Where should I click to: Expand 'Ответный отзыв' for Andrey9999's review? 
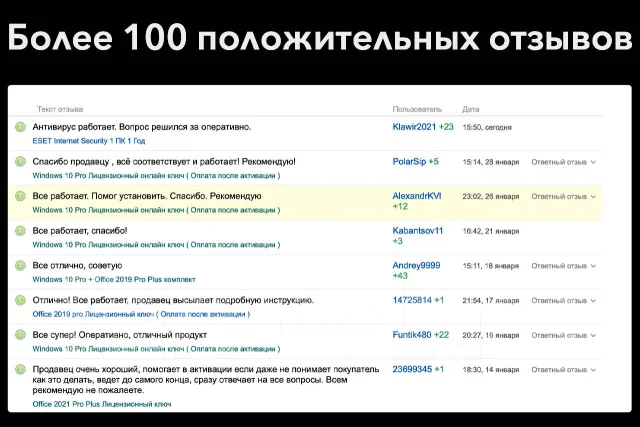pyautogui.click(x=563, y=266)
